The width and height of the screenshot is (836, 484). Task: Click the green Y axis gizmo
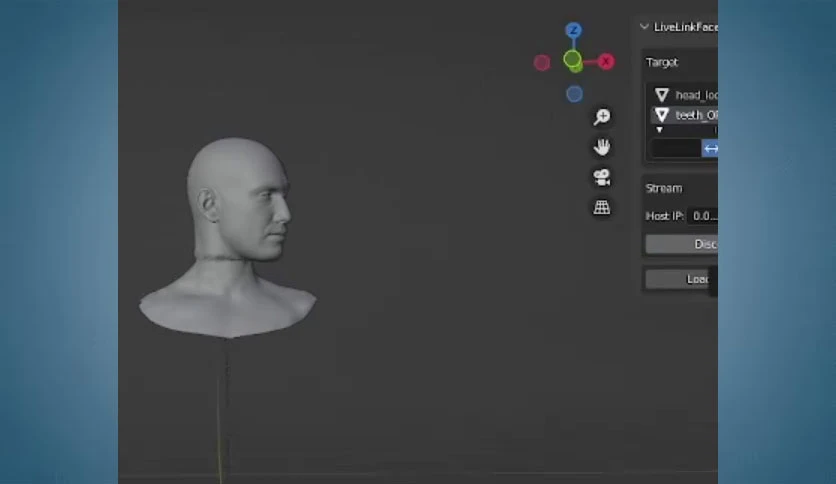572,59
